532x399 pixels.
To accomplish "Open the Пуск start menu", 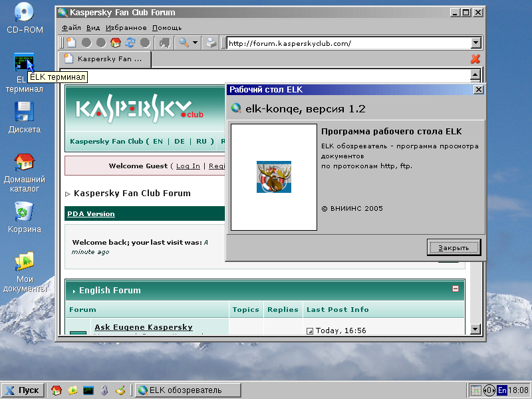I will 23,390.
